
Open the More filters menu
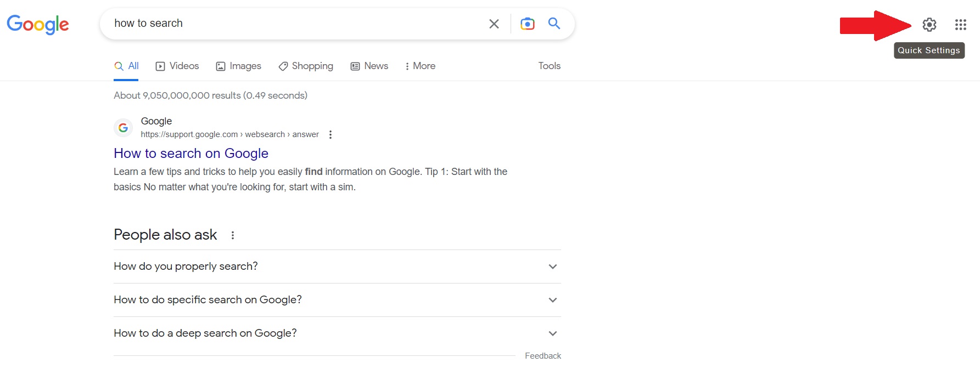(420, 66)
